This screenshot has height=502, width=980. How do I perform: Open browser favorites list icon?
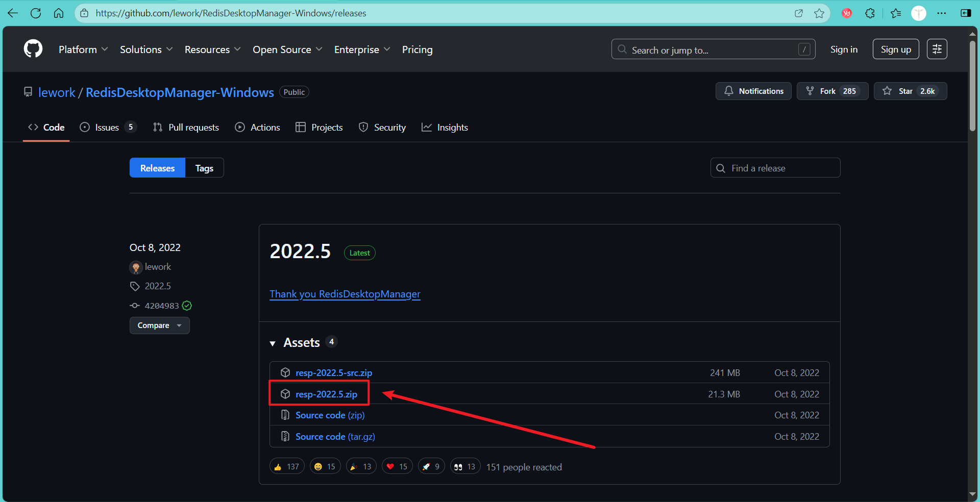pyautogui.click(x=896, y=13)
